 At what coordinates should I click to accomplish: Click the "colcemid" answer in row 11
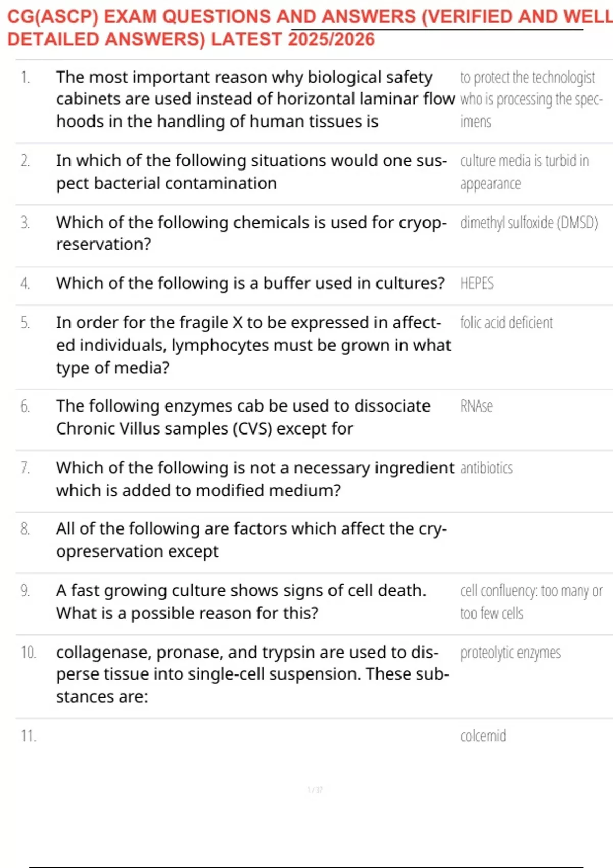click(483, 736)
